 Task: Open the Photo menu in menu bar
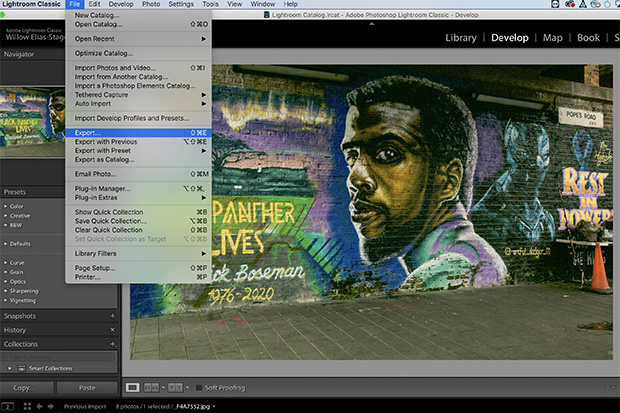coord(151,4)
